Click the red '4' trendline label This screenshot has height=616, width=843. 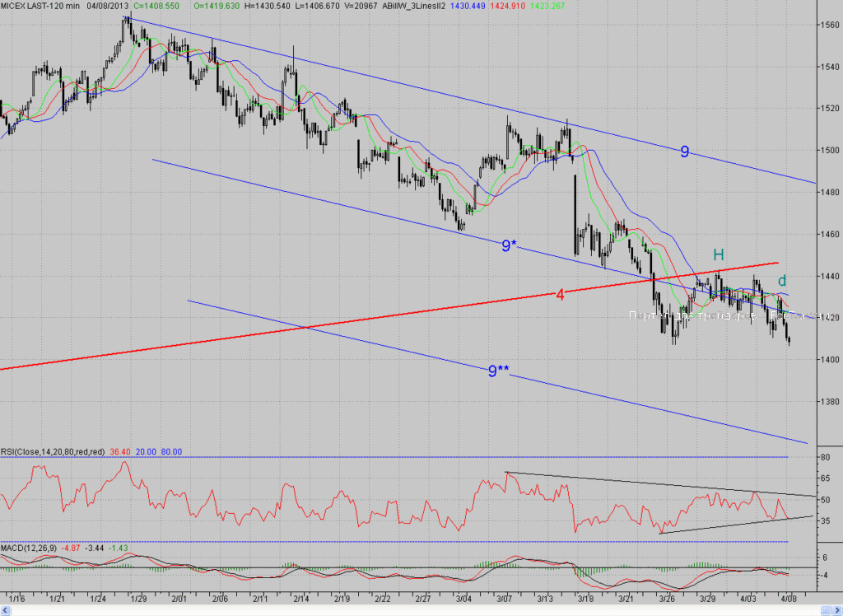[560, 295]
